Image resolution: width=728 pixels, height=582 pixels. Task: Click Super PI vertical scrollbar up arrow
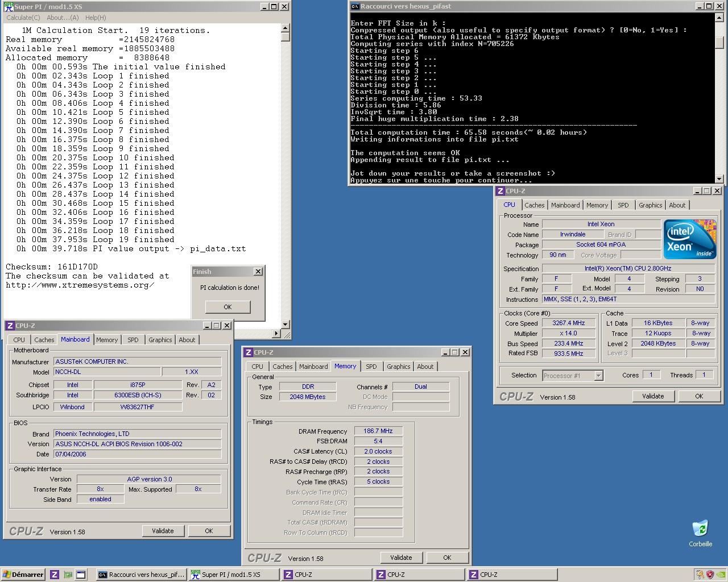tap(286, 28)
